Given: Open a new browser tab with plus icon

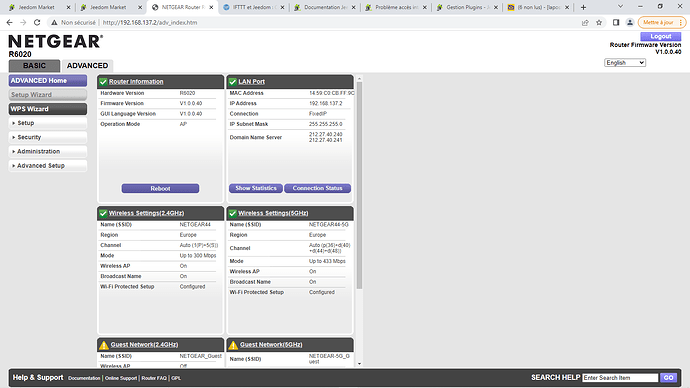Looking at the screenshot, I should tap(583, 7).
